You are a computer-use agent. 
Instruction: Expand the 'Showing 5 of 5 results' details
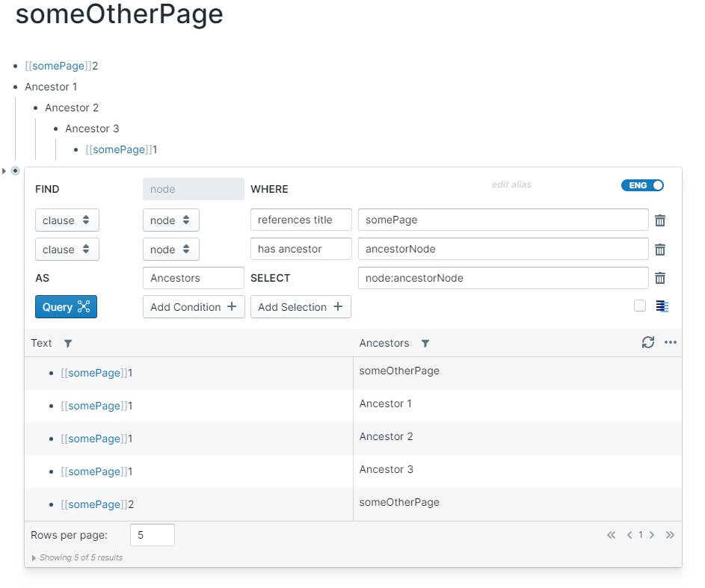click(x=34, y=557)
